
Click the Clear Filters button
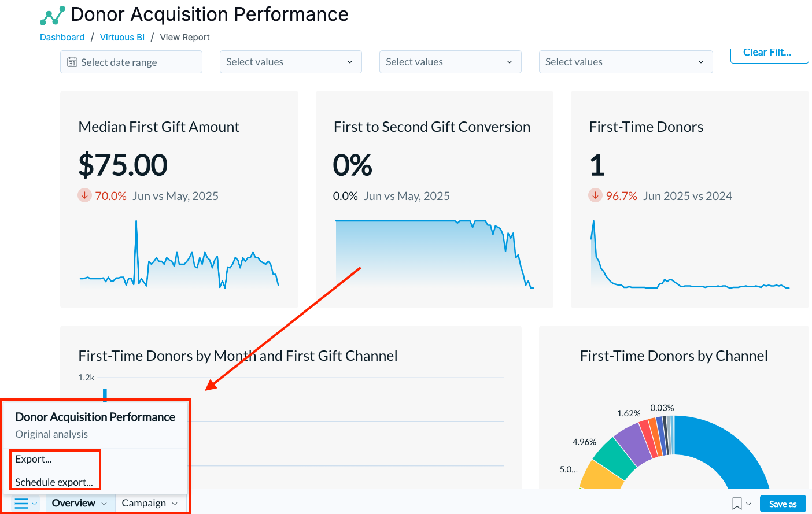click(769, 53)
